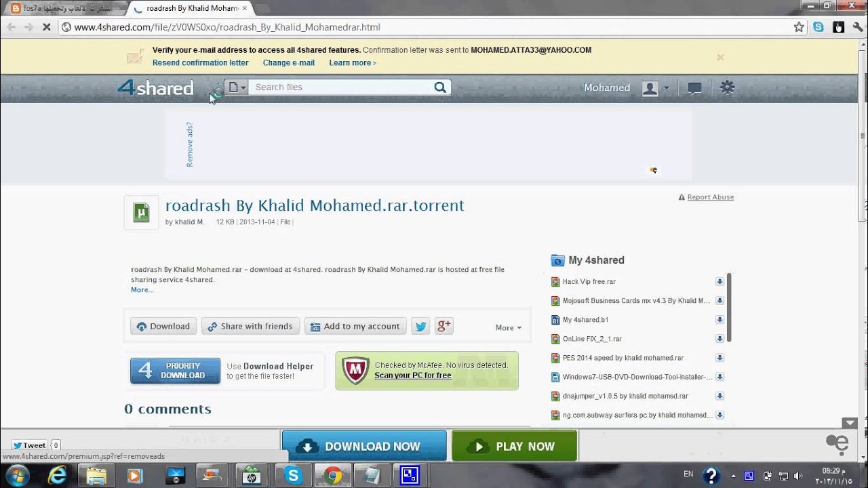
Task: Open OnLine FIX_2_1.rar file
Action: [x=592, y=338]
